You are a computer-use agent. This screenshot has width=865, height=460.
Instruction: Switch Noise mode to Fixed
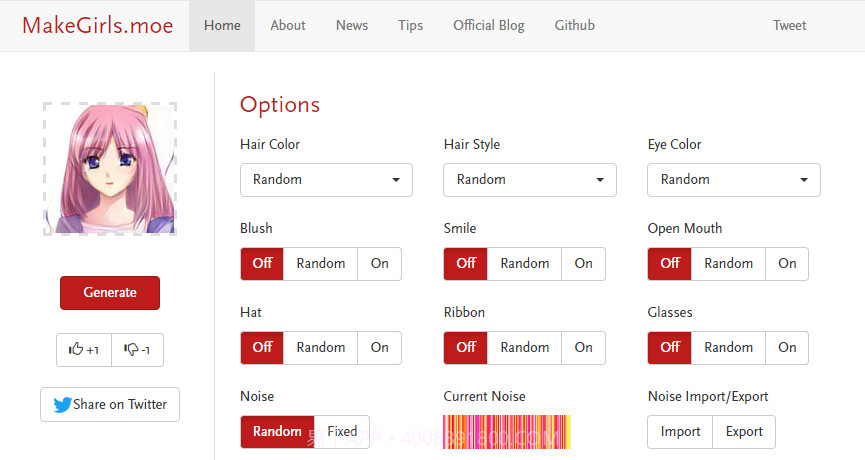342,432
